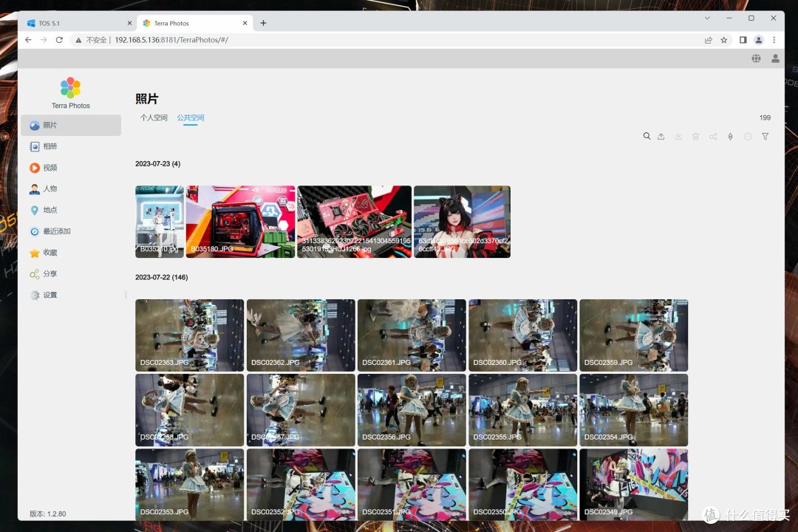Open thumbnail DSC02355.JPG
Image resolution: width=798 pixels, height=532 pixels.
coord(522,410)
